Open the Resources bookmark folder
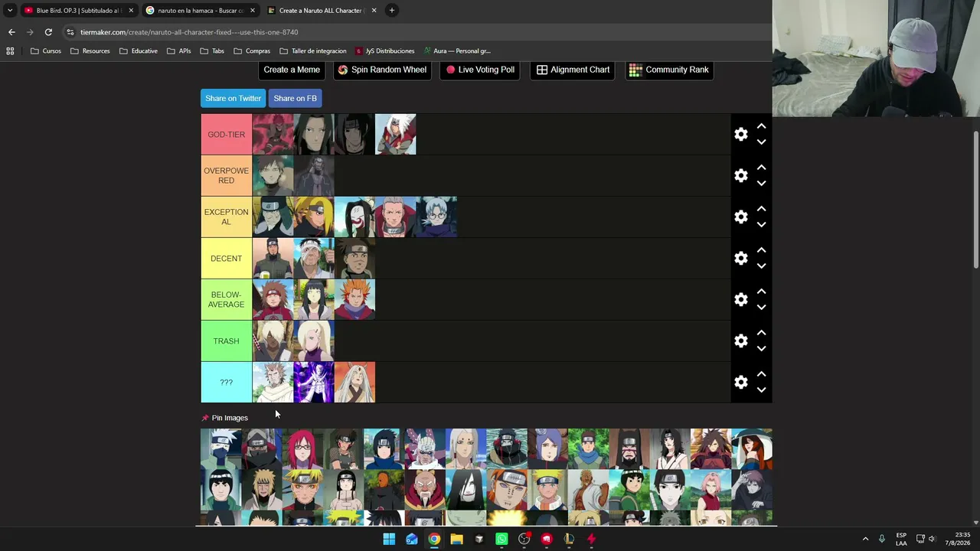Screen dimensions: 980x551 coord(90,51)
